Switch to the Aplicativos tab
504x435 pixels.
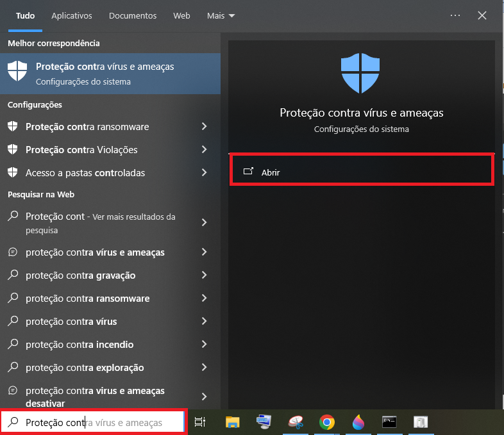pyautogui.click(x=72, y=16)
